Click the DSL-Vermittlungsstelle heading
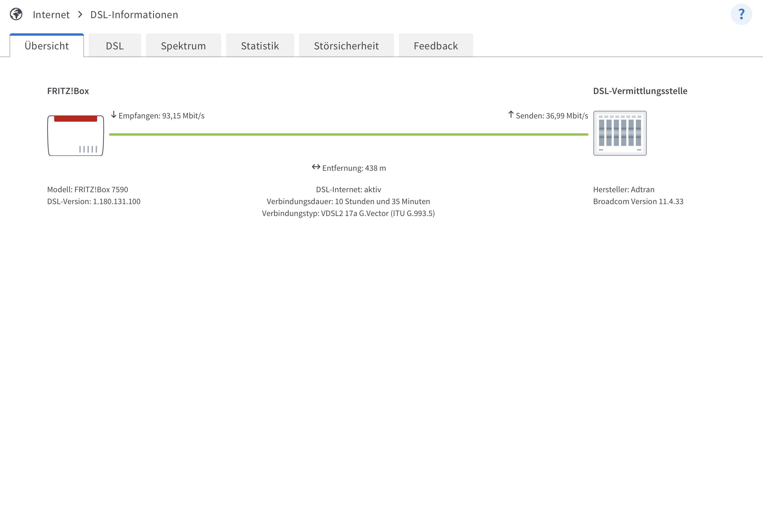 [x=640, y=91]
